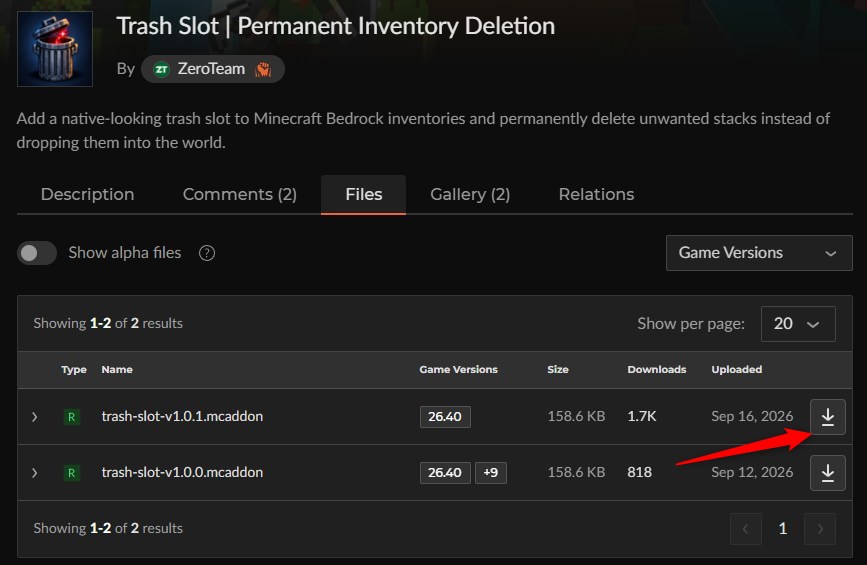This screenshot has width=867, height=565.
Task: Open the ZeroTeam author link
Action: pos(213,69)
